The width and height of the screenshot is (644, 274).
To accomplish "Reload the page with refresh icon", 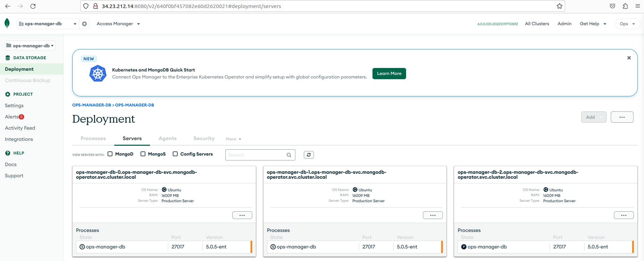I will 33,6.
